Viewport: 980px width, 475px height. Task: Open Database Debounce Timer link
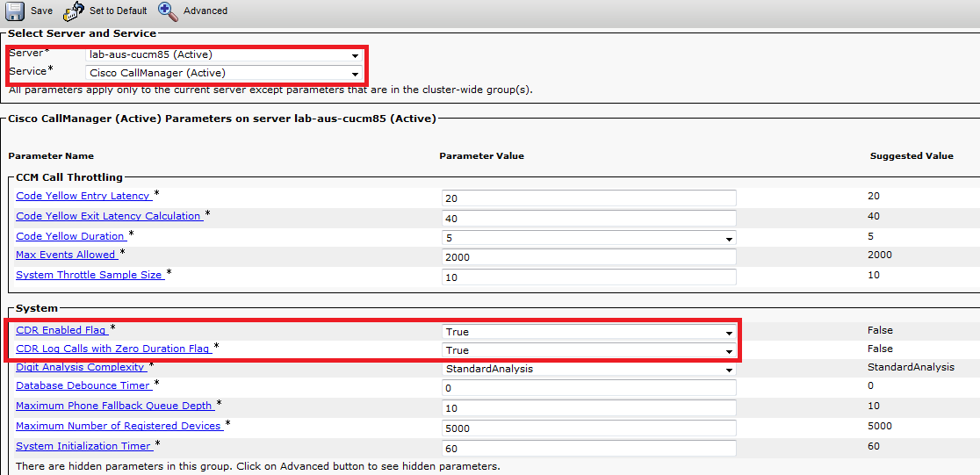click(83, 385)
